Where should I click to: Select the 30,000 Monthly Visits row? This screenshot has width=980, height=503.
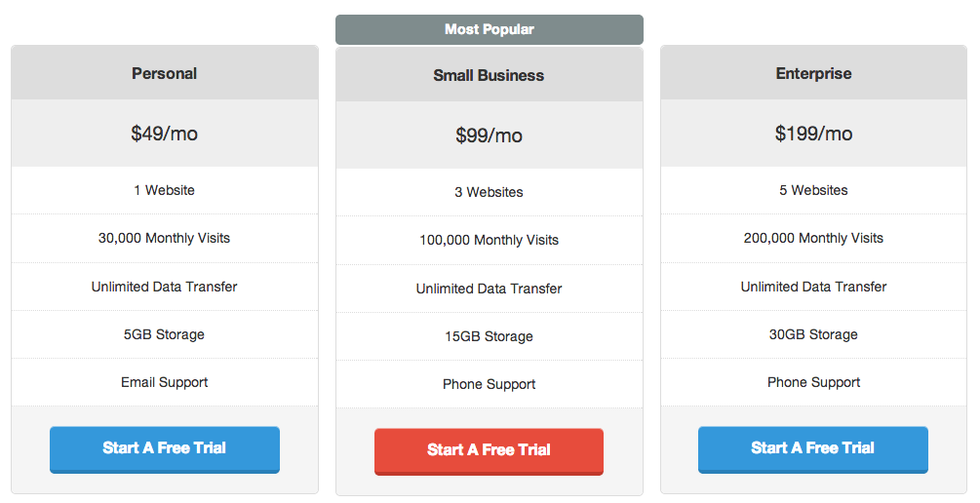pyautogui.click(x=164, y=238)
